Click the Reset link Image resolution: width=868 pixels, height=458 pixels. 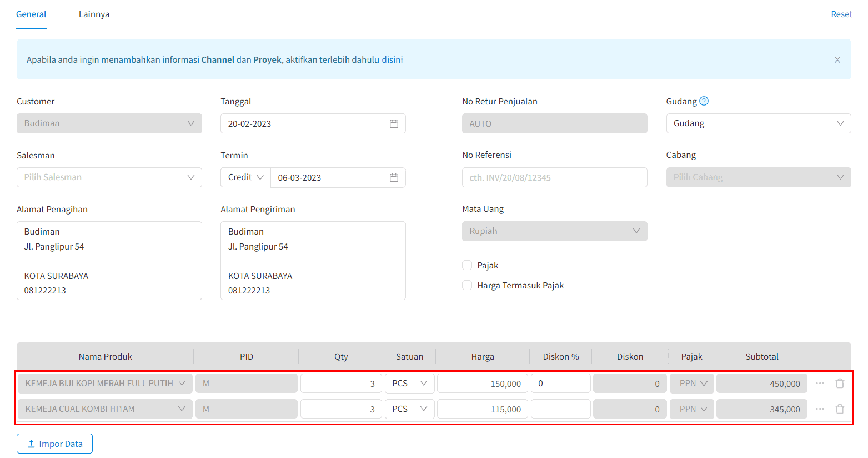[841, 14]
